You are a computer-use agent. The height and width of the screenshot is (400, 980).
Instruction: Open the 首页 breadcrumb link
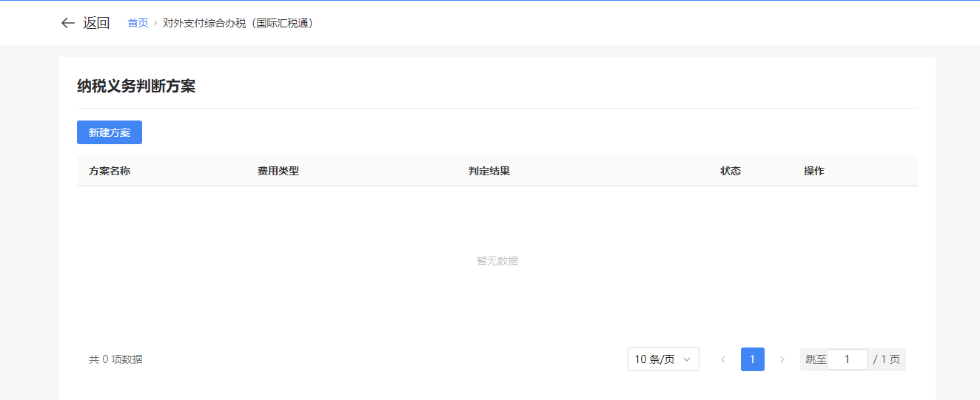pyautogui.click(x=138, y=23)
